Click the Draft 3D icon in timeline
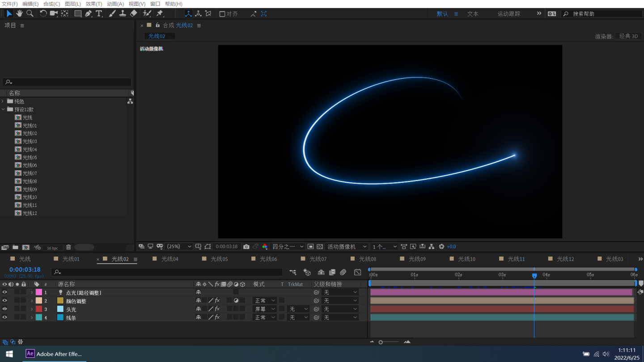The image size is (644, 362). [307, 272]
